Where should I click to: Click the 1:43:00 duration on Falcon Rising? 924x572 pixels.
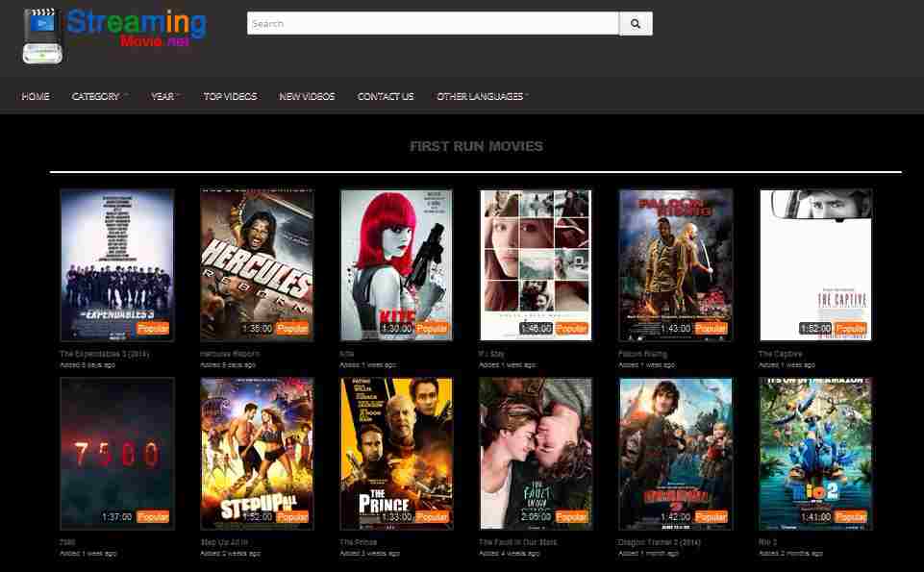676,329
